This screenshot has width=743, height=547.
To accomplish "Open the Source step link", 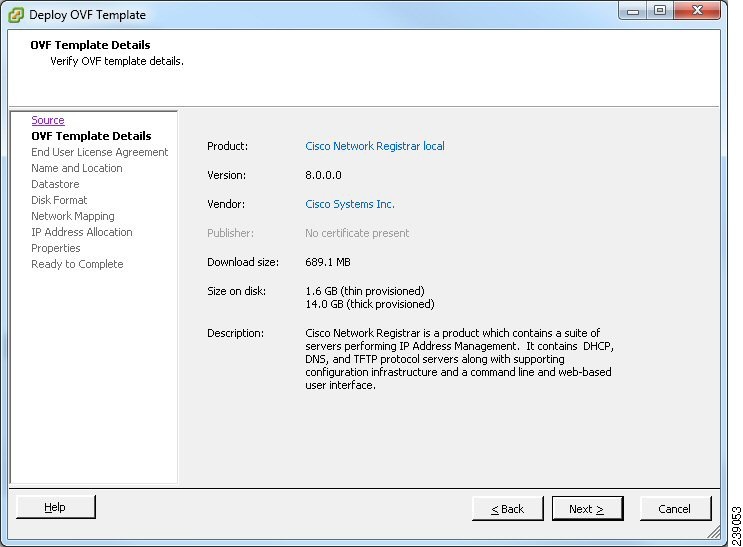I will (48, 120).
